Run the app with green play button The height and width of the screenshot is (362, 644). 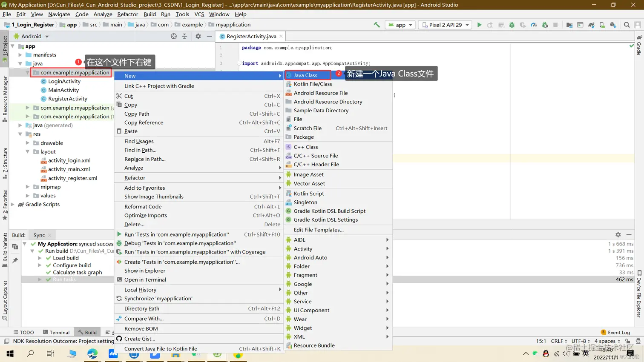point(479,25)
